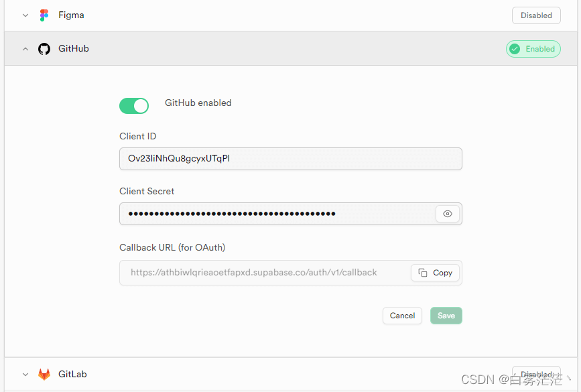Click the green checkmark in the Enabled badge
Image resolution: width=581 pixels, height=392 pixels.
515,48
